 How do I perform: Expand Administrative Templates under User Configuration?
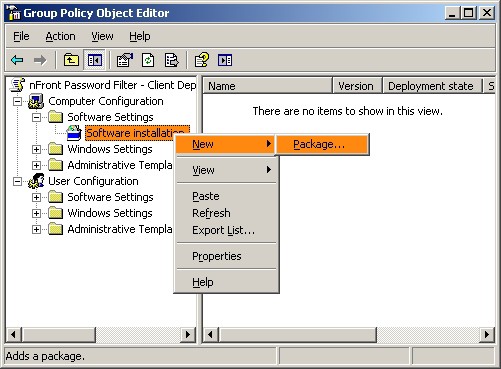click(x=36, y=229)
